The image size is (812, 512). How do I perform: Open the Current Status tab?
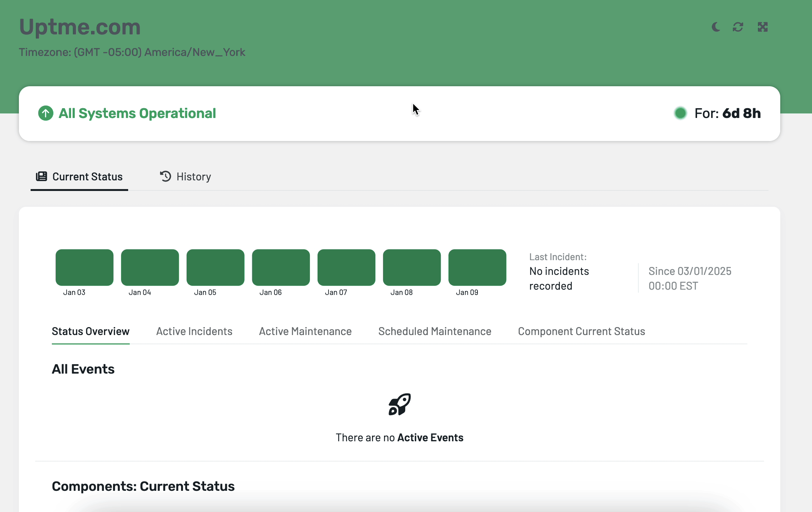pos(79,177)
